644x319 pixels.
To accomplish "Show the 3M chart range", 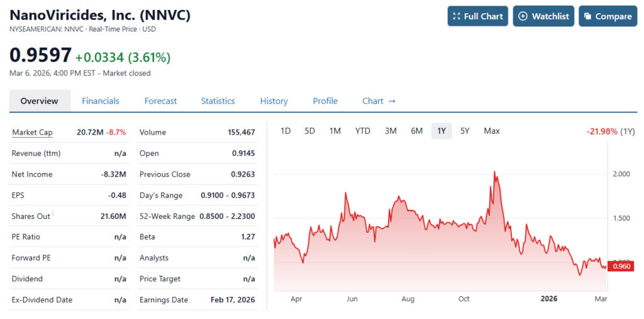I will click(x=391, y=131).
